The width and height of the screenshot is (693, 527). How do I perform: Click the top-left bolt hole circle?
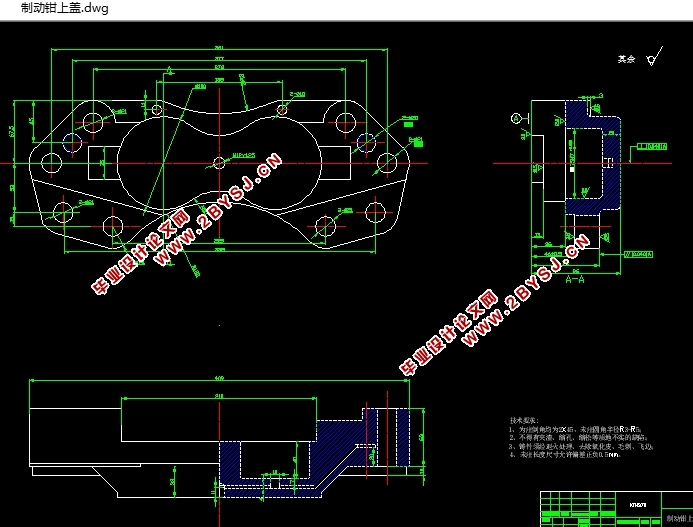click(93, 122)
